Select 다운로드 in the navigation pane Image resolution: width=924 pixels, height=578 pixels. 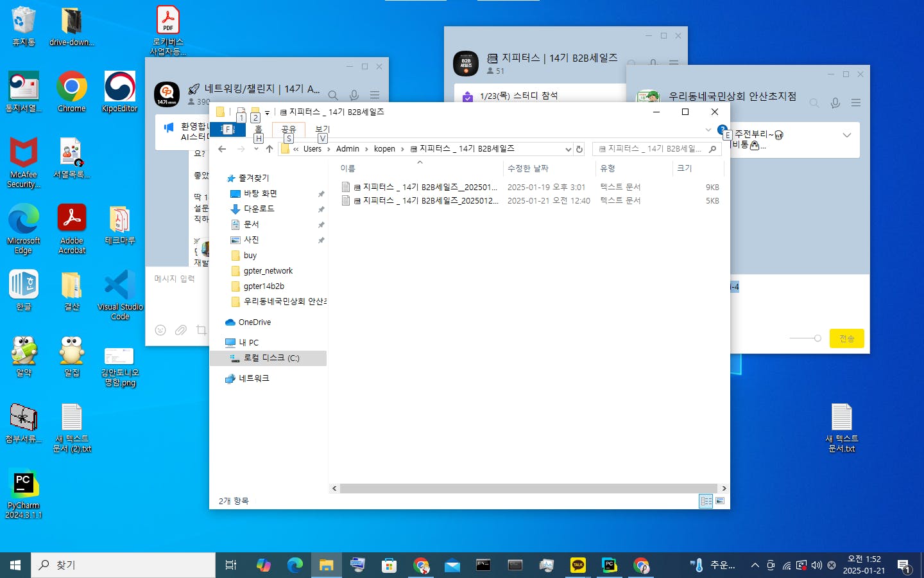[x=259, y=209]
